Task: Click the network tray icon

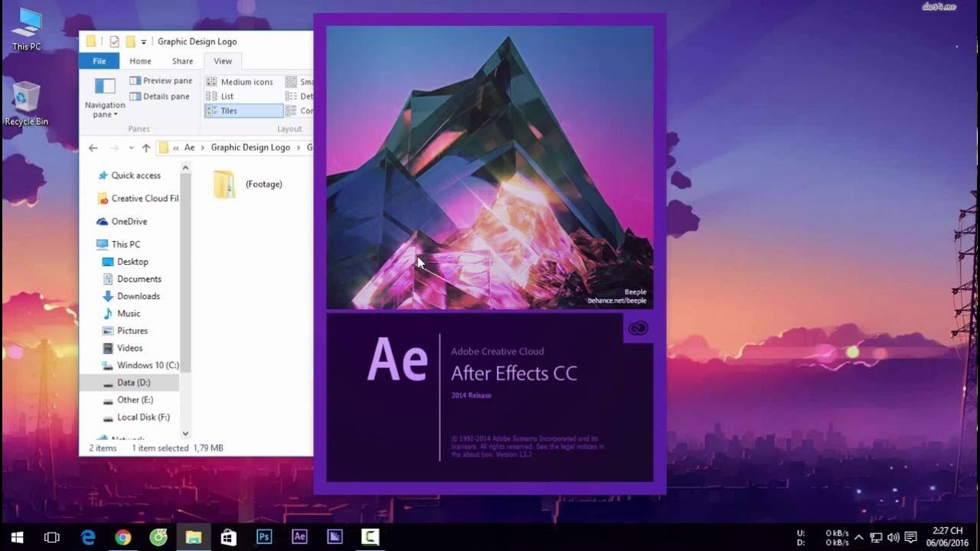Action: [877, 537]
